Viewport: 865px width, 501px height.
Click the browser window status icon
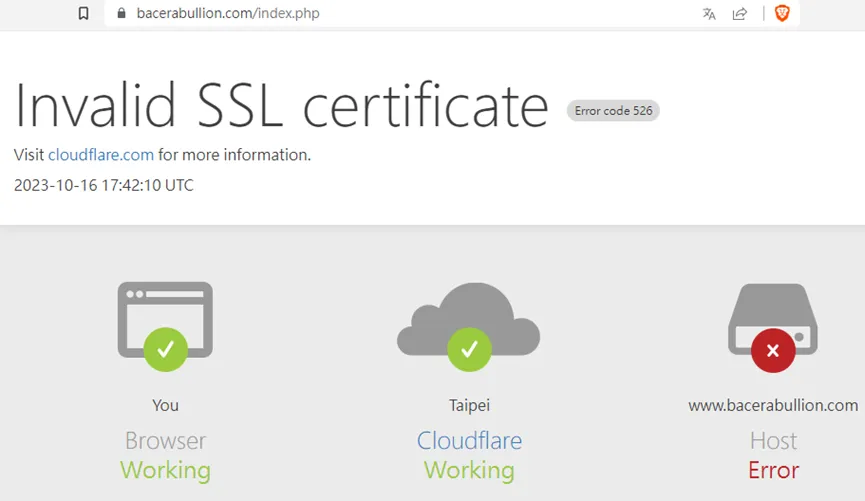pos(165,326)
